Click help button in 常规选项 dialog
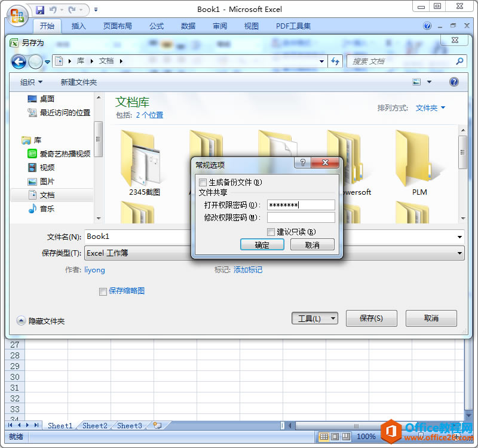The image size is (478, 448). (x=302, y=162)
